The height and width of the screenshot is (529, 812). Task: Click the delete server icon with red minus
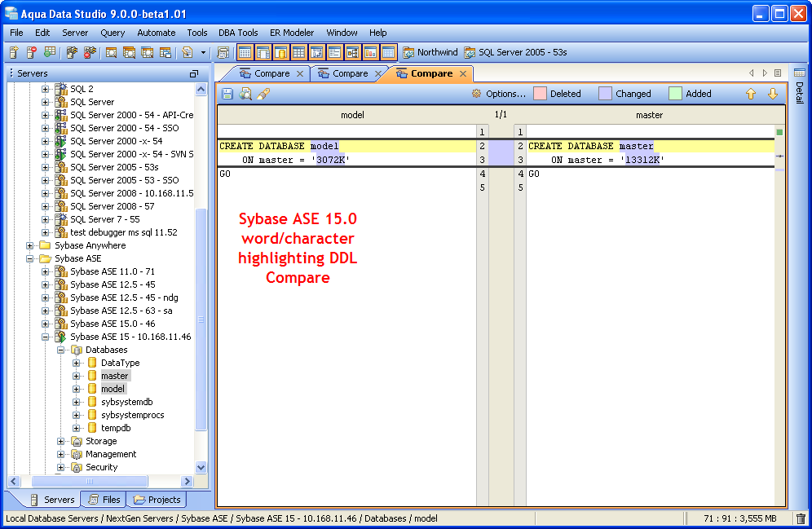[32, 52]
